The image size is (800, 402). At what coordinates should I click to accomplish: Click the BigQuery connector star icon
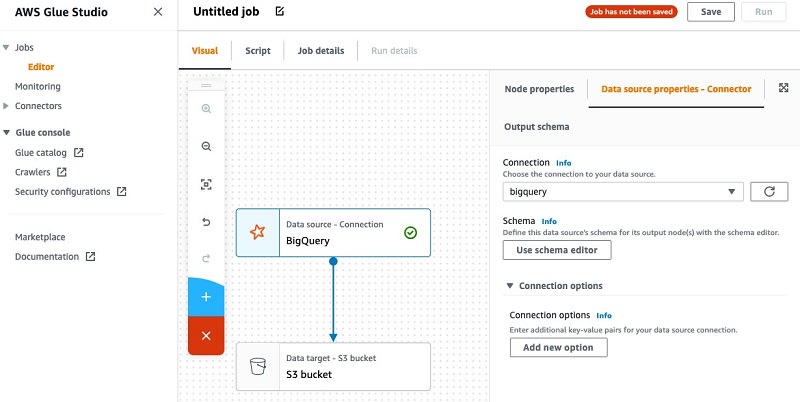tap(258, 233)
